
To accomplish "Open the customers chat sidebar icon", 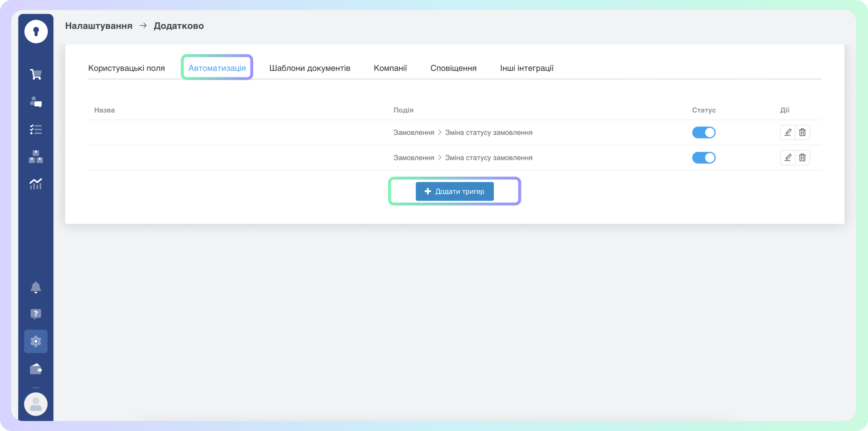I will pos(36,102).
